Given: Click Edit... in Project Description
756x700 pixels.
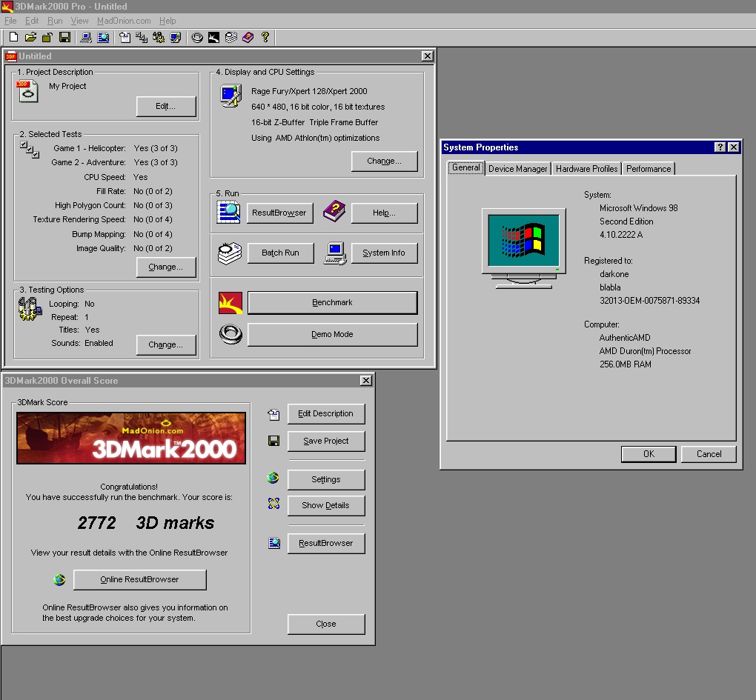Looking at the screenshot, I should coord(166,107).
